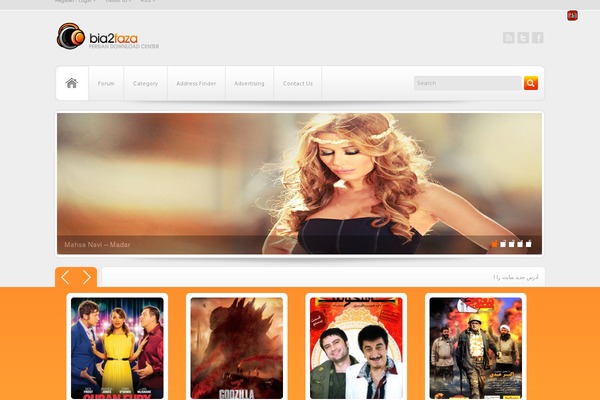Screen dimensions: 600x400
Task: Click the small red icon at top right
Action: (572, 16)
